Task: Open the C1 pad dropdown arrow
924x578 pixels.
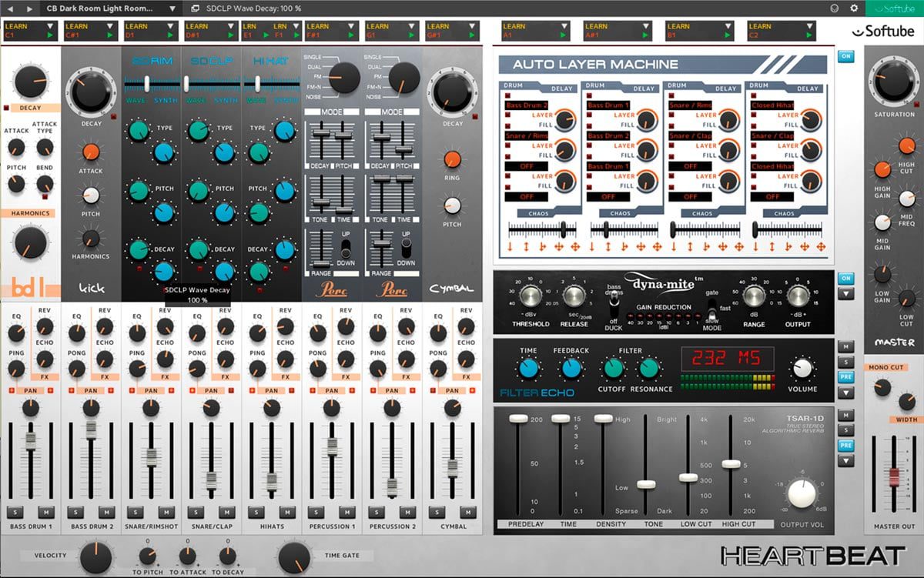Action: [x=51, y=26]
